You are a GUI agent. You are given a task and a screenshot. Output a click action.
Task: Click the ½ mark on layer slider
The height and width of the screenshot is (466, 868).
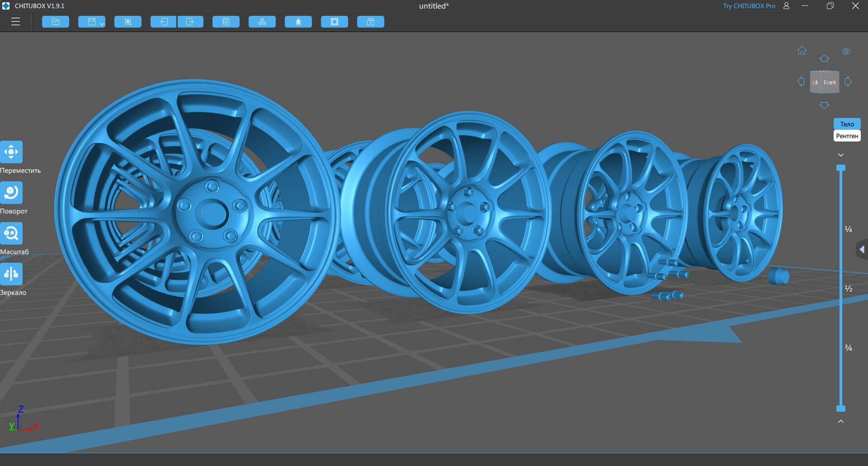click(x=849, y=288)
